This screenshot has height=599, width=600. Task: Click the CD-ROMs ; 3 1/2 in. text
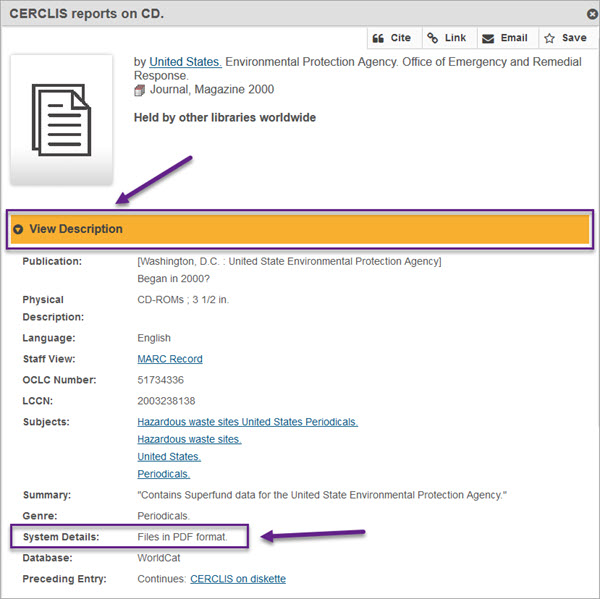coord(183,300)
